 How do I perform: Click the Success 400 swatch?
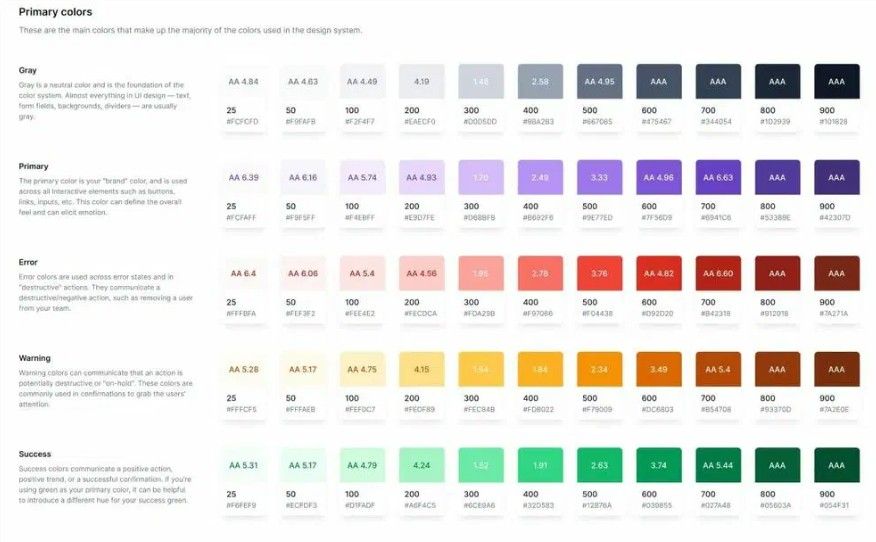[540, 465]
